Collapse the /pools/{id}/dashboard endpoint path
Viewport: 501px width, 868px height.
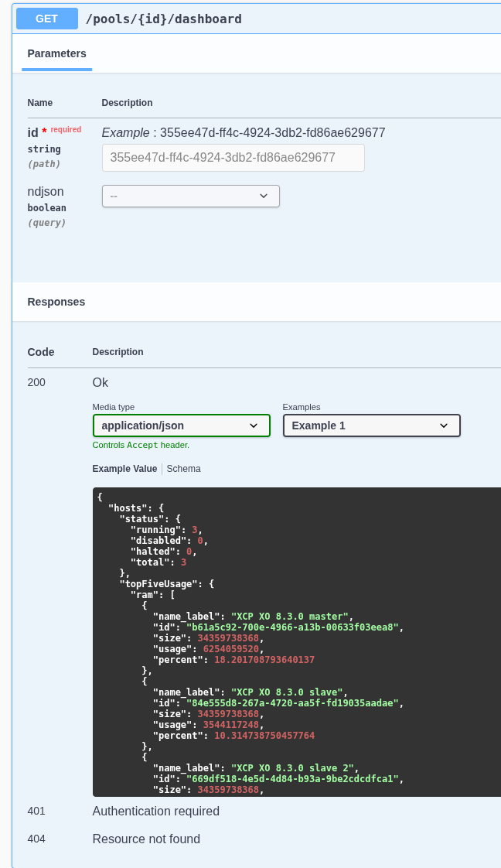coord(164,19)
